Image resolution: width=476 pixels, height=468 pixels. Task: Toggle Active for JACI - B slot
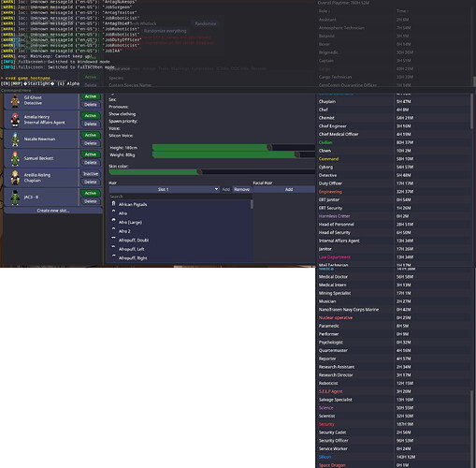pos(91,193)
